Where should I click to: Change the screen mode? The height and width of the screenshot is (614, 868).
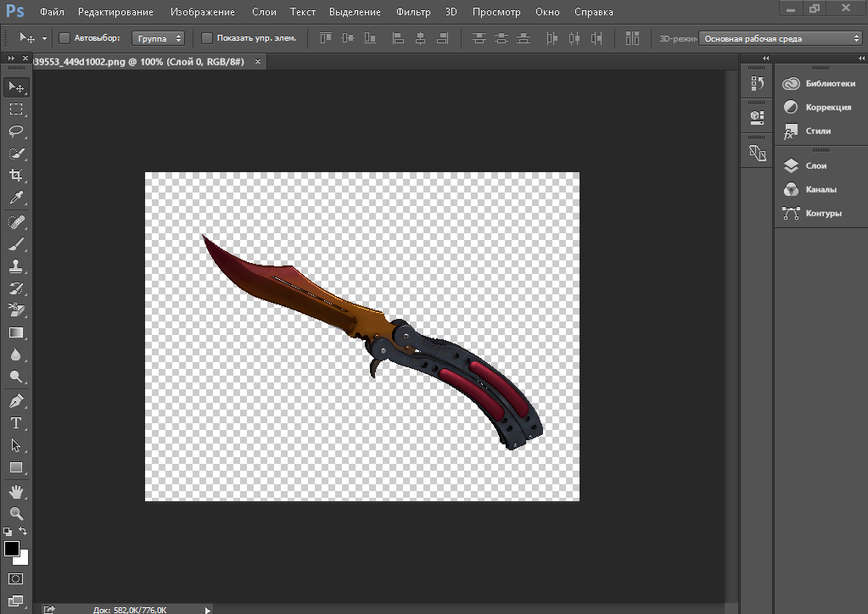click(16, 600)
